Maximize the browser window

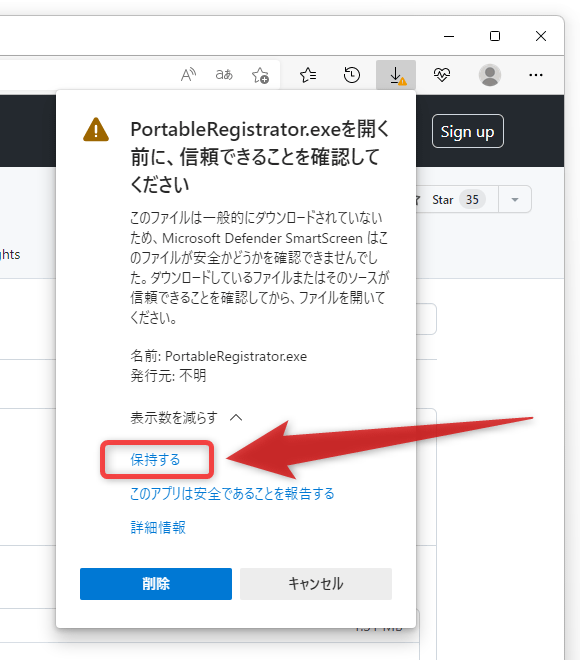pos(495,36)
